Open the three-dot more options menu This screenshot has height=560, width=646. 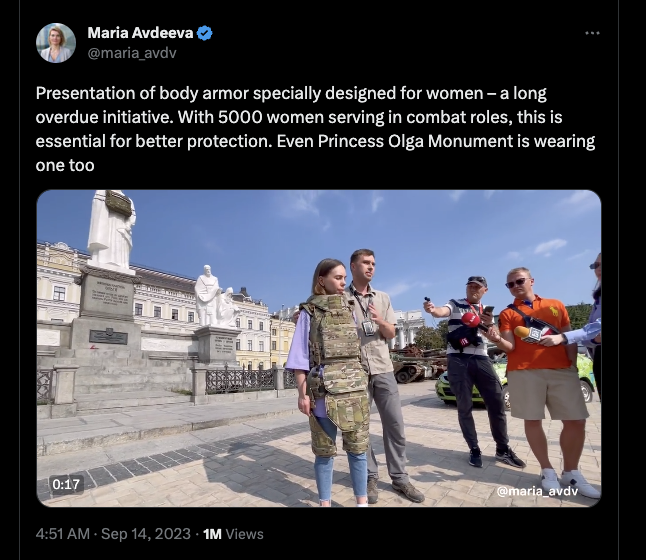(592, 33)
